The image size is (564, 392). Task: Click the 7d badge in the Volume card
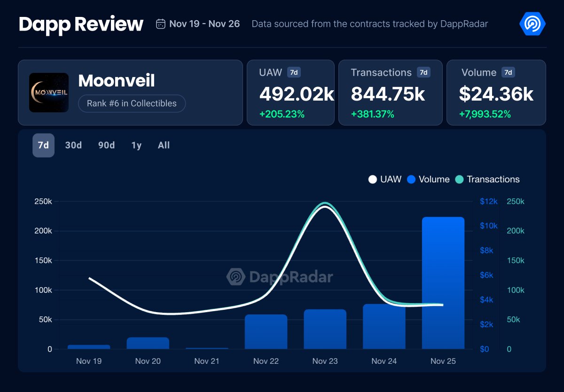tap(508, 72)
